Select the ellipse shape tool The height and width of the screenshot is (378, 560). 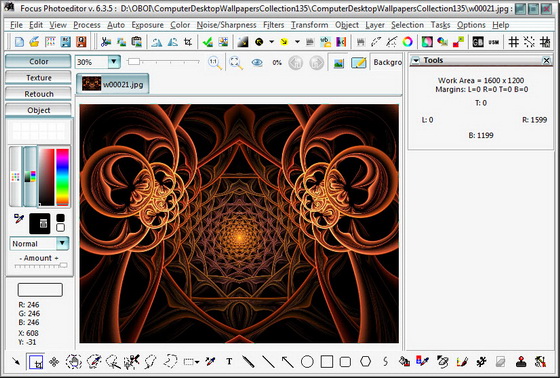[x=307, y=362]
